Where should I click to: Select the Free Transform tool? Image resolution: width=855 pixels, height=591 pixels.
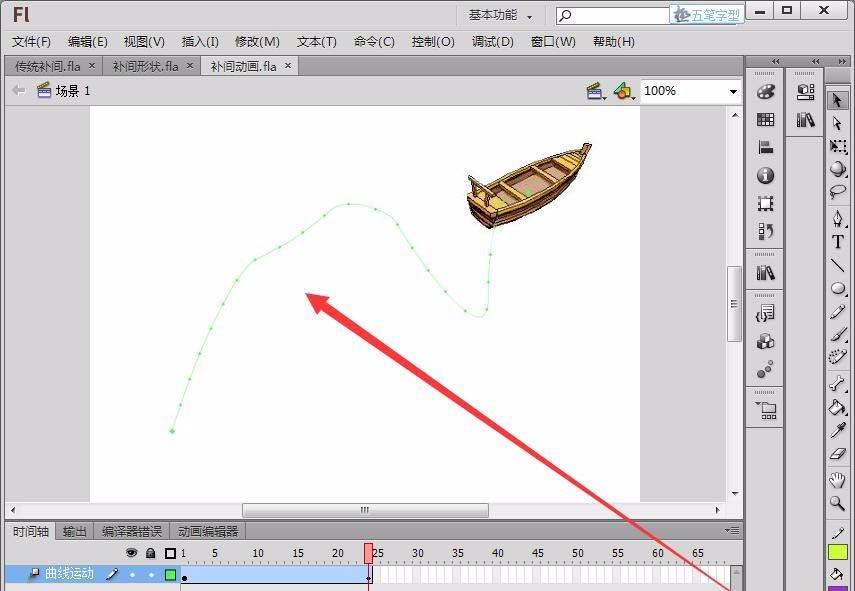838,146
